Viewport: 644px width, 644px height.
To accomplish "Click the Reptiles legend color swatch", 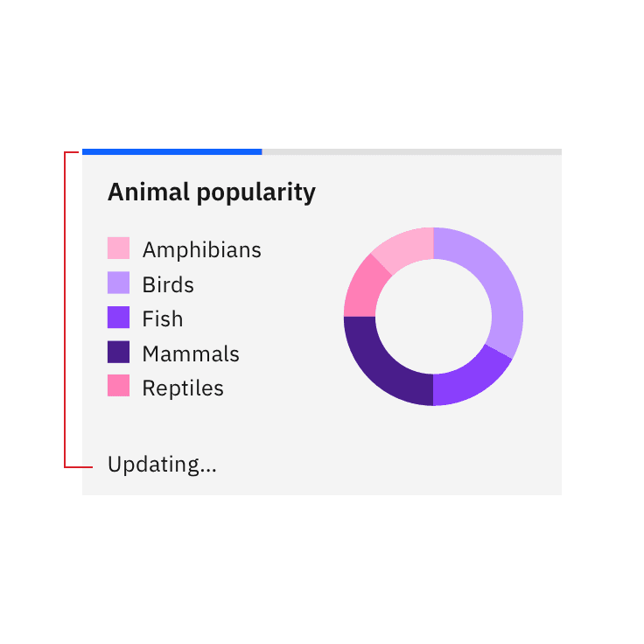I will point(118,387).
